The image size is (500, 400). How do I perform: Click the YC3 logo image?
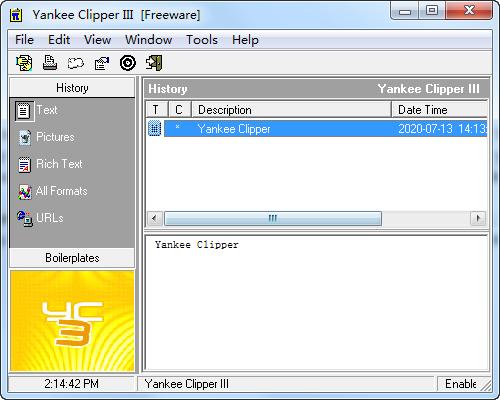click(x=72, y=321)
